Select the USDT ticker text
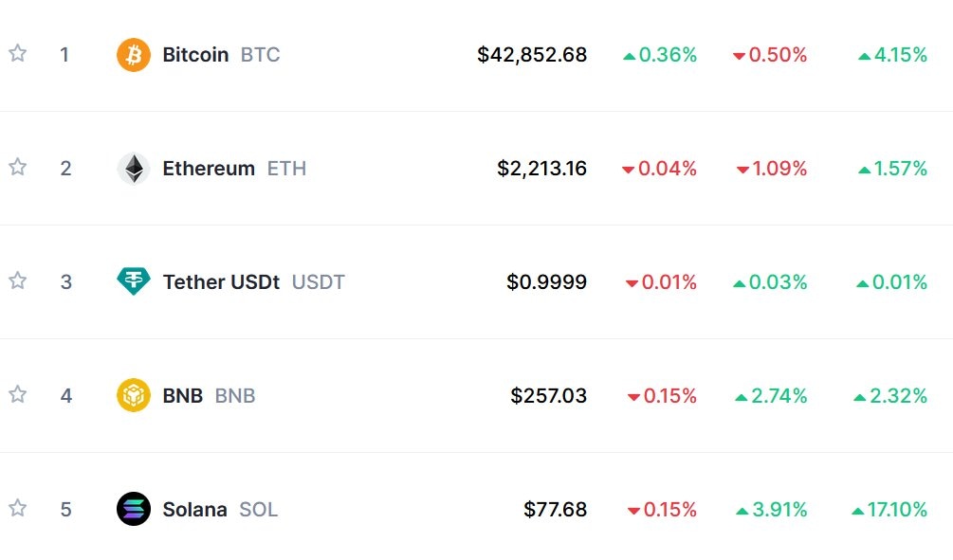Screen dimensions: 953x560 [318, 282]
